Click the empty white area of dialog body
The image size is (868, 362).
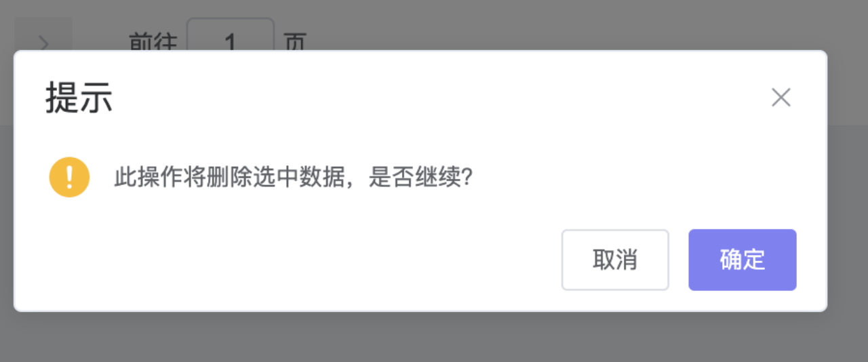tap(305, 258)
